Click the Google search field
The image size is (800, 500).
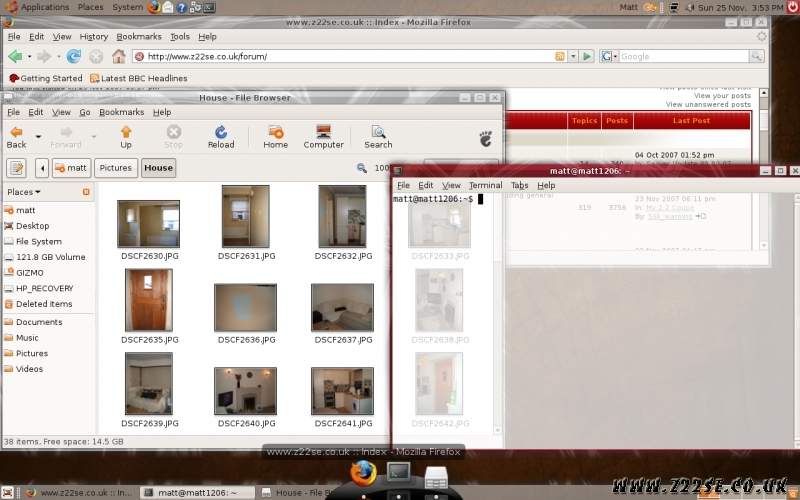[x=684, y=56]
